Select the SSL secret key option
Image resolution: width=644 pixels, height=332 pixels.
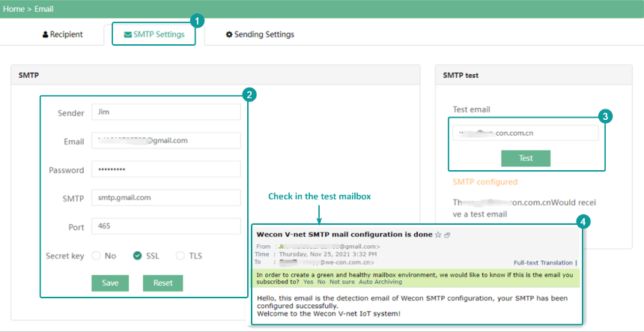pyautogui.click(x=138, y=256)
